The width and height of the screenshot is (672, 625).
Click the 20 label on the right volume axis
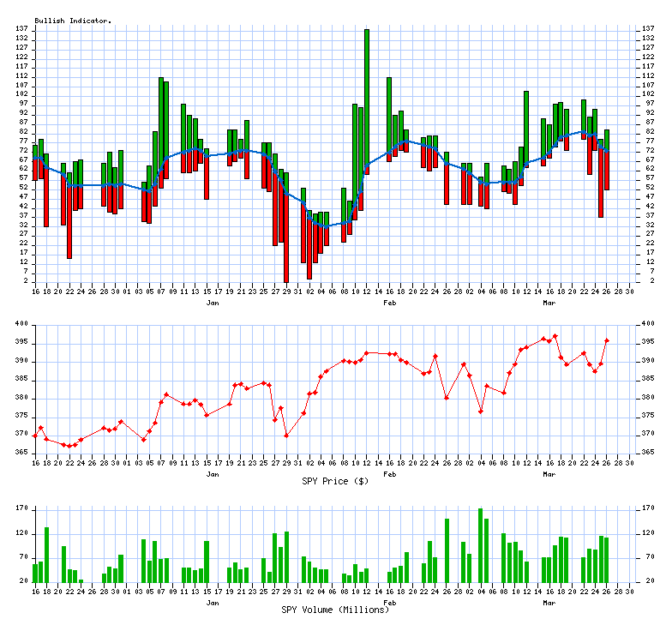(646, 581)
